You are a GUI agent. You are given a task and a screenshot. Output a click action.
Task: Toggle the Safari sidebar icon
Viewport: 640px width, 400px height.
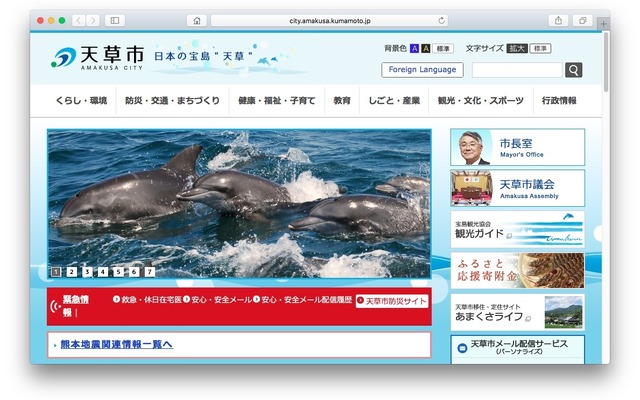pos(115,20)
